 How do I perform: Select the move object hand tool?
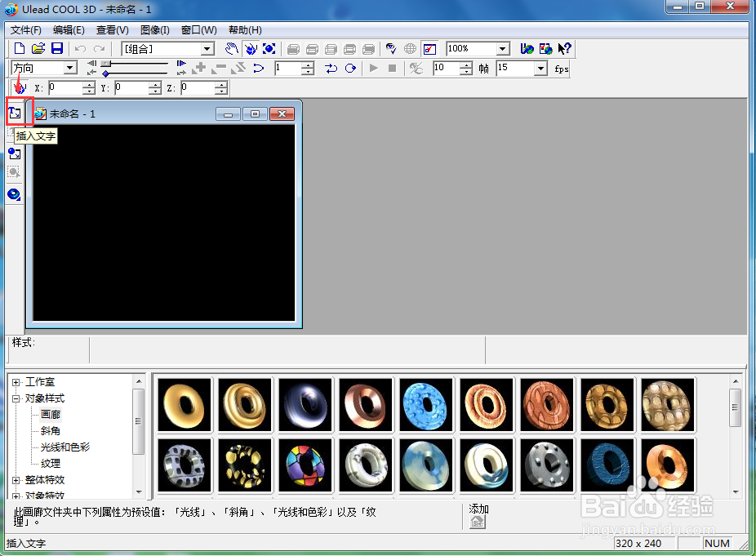232,49
